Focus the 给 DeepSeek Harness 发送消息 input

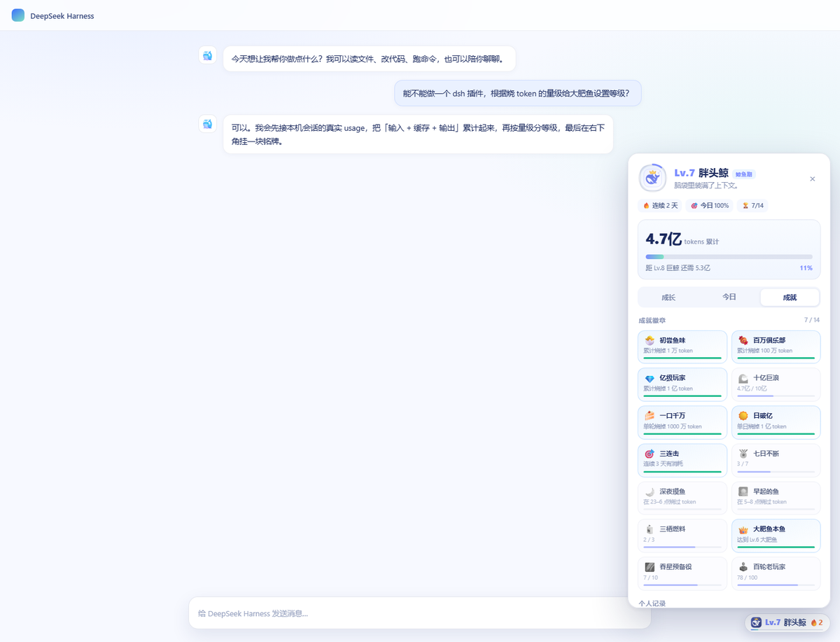pos(419,613)
